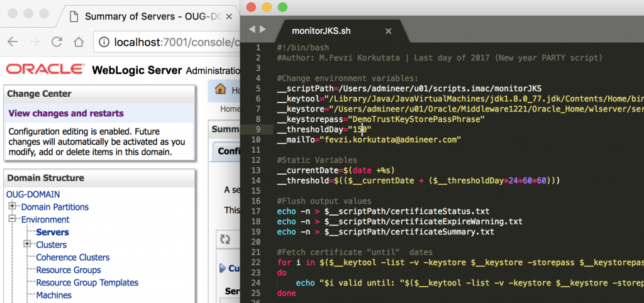Click line number 9 in the gutter
Viewport: 644px width, 303px height.
tap(257, 129)
